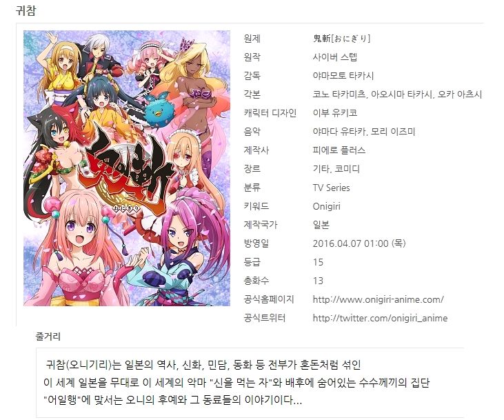Click the TV Series classification value

pos(331,188)
